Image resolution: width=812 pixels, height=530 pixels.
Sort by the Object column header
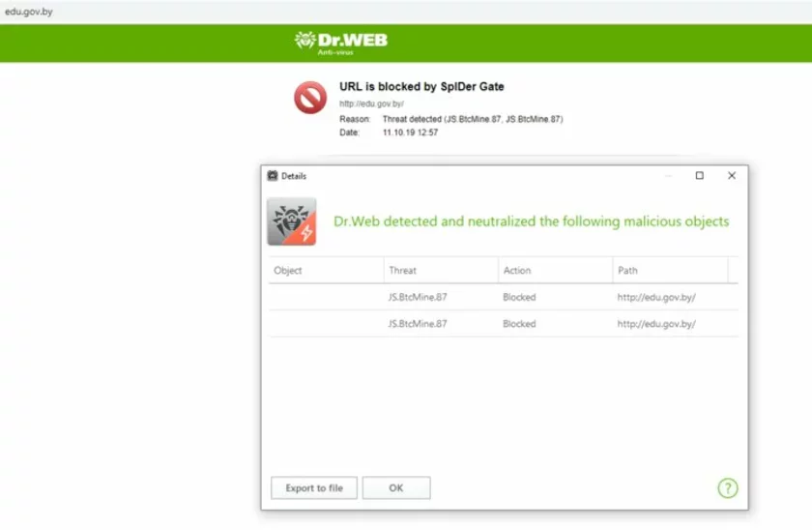point(288,271)
